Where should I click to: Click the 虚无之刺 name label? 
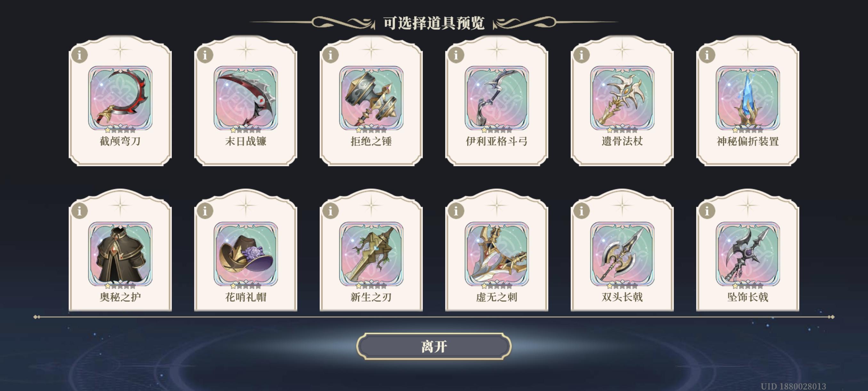click(497, 297)
